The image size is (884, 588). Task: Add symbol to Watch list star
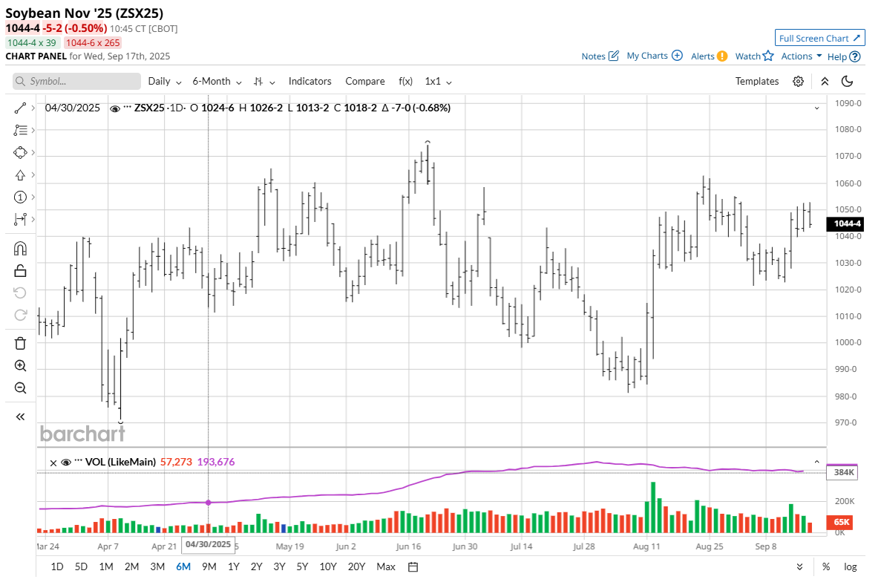coord(754,56)
